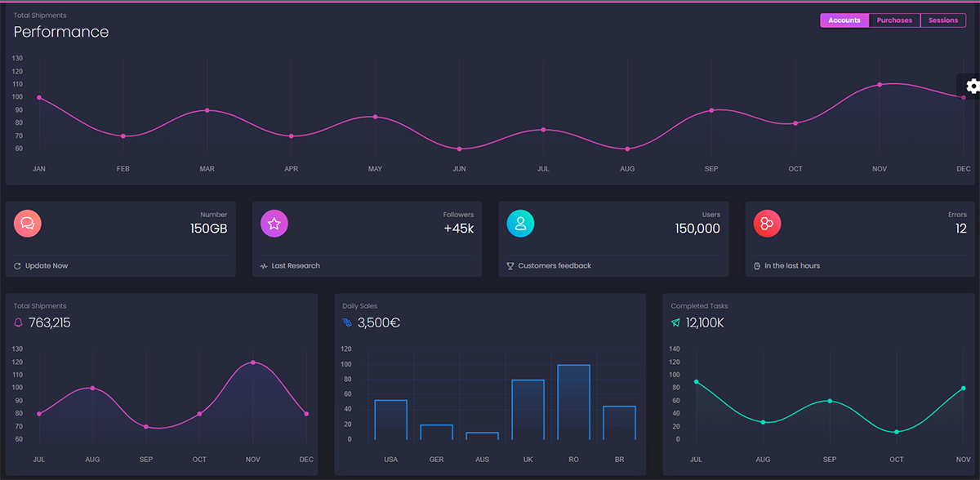980x480 pixels.
Task: Click the settings gear icon on the right edge
Action: coord(972,86)
